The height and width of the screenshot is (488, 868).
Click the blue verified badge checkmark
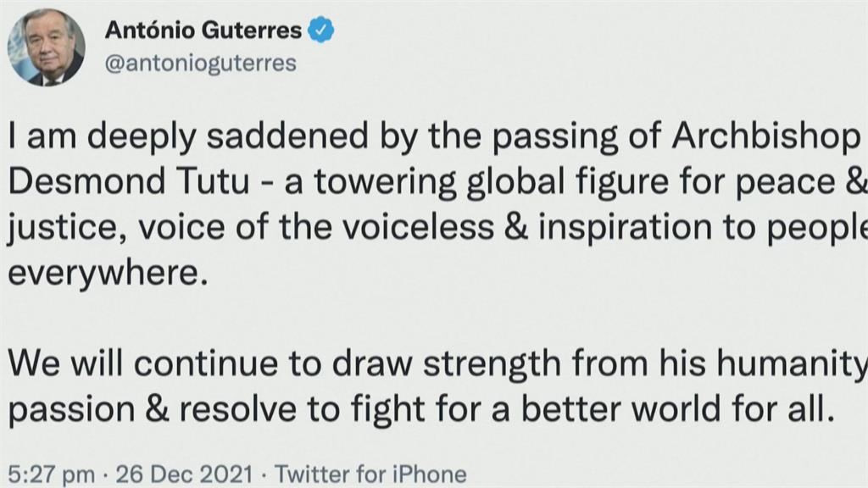point(320,30)
